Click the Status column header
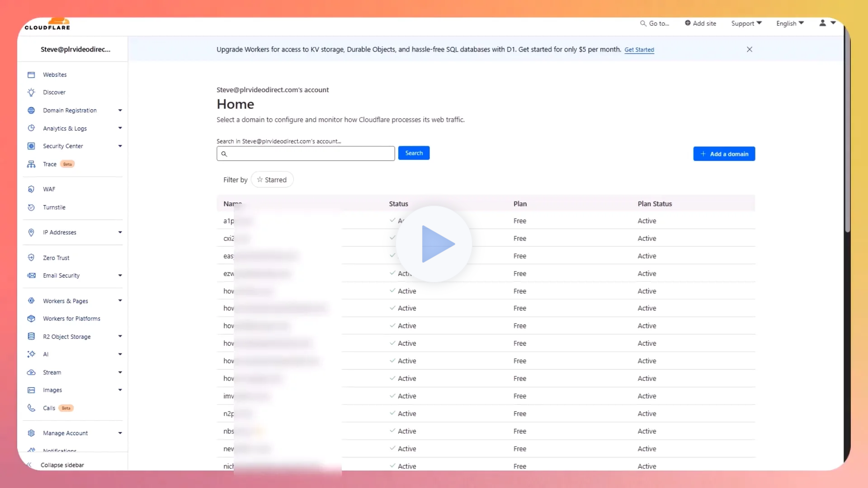 [398, 204]
